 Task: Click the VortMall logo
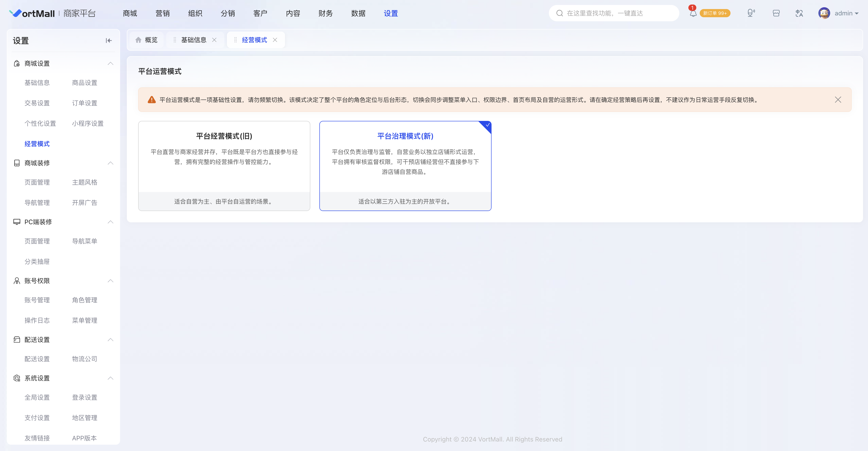coord(32,13)
